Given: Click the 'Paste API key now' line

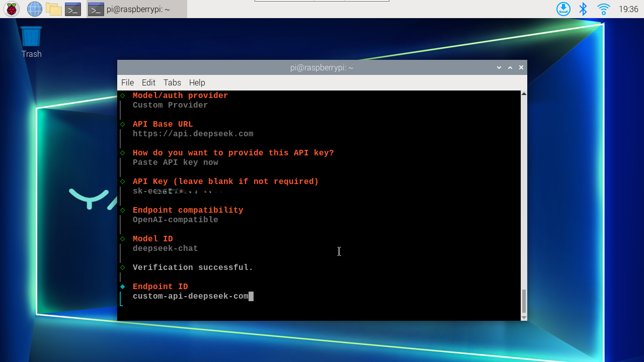Looking at the screenshot, I should point(176,162).
